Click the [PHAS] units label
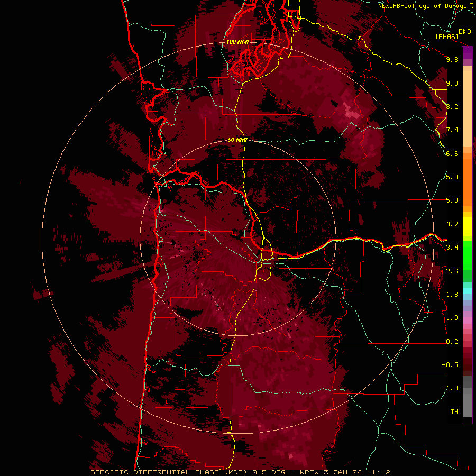Image resolution: width=476 pixels, height=476 pixels. (x=447, y=37)
